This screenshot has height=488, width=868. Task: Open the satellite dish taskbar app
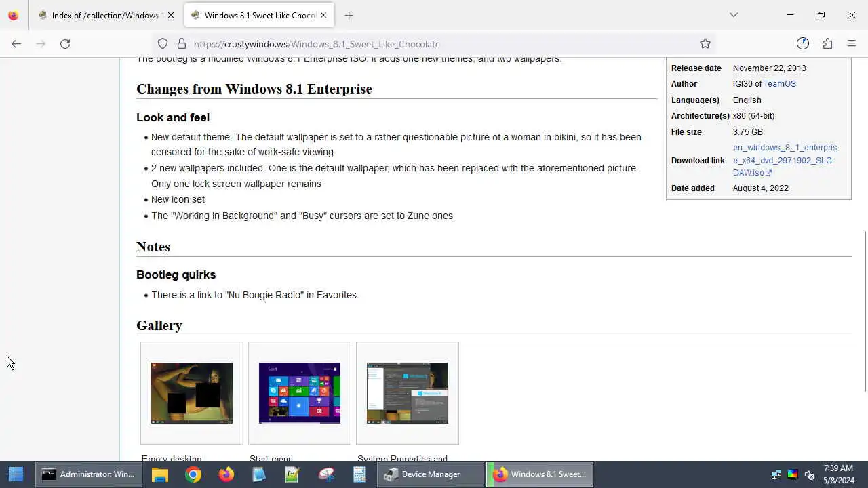coord(326,474)
